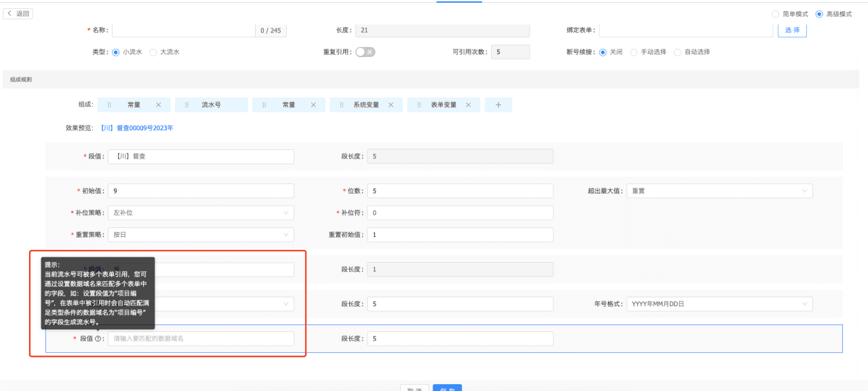Click the 初始值 input field
Screen dimensions: 868x391
click(201, 191)
